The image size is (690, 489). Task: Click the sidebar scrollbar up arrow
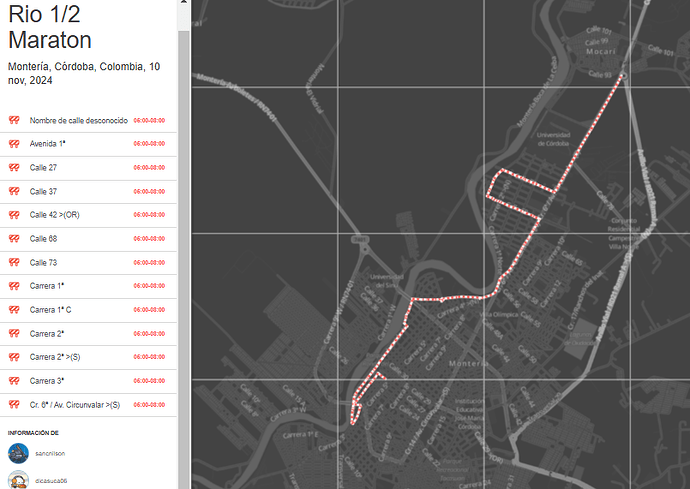[183, 6]
